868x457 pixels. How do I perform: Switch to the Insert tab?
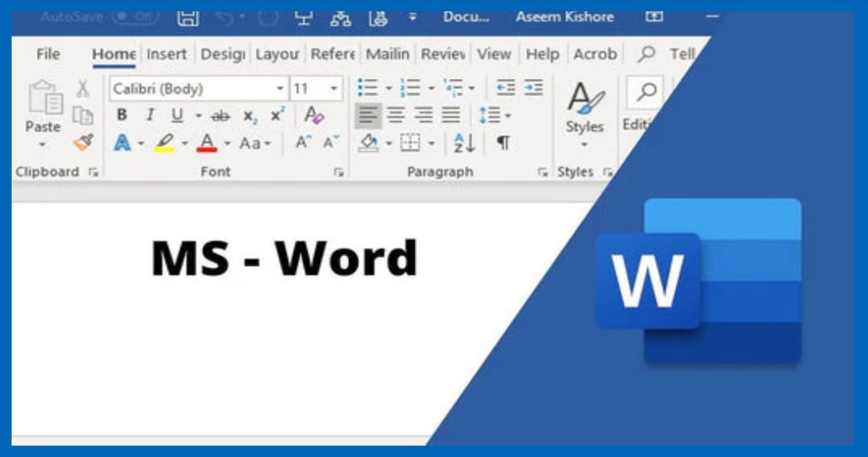(166, 54)
